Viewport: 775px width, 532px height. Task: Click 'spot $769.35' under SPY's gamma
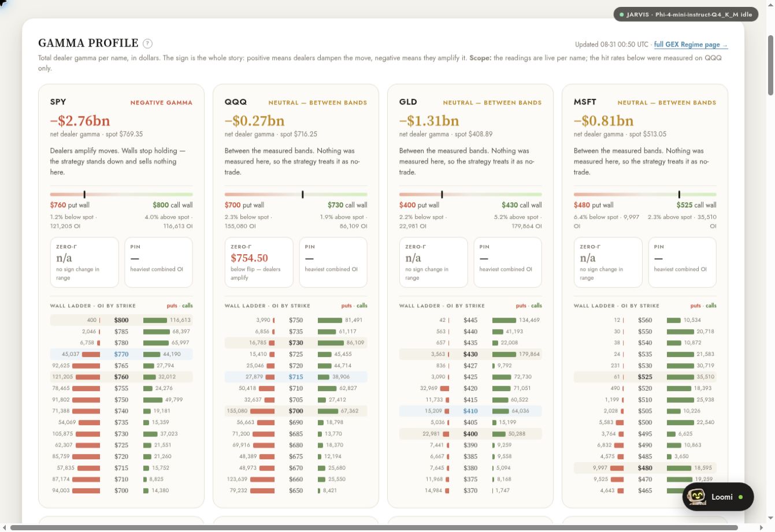123,134
